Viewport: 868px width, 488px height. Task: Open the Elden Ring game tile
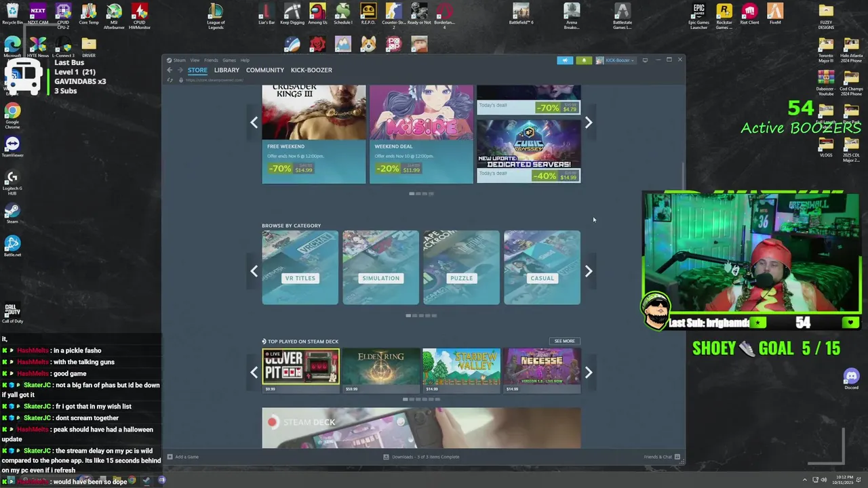381,371
